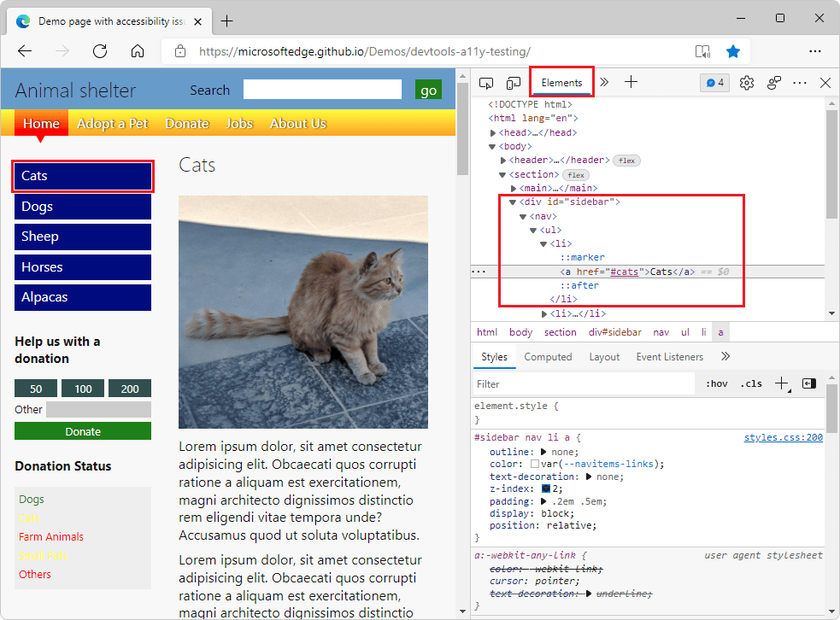Viewport: 840px width, 620px height.
Task: Add a new DevTools panel tab
Action: tap(631, 82)
